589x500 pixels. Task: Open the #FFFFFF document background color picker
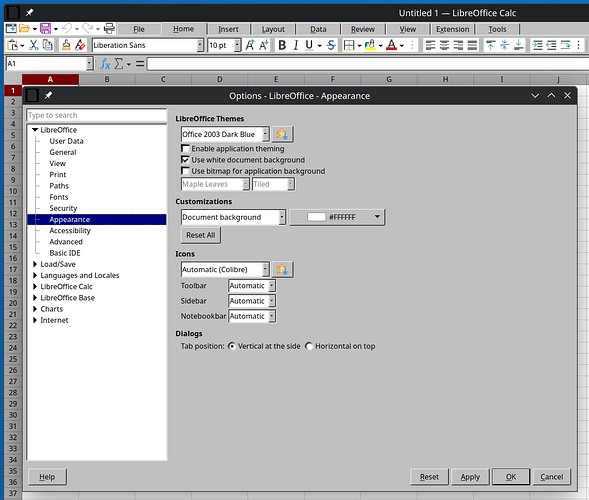(337, 217)
